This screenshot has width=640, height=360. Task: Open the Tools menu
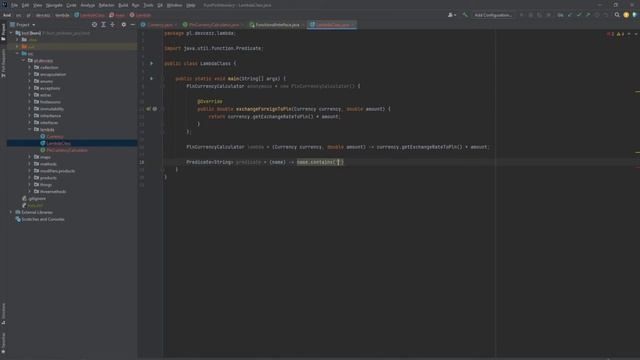tap(148, 5)
